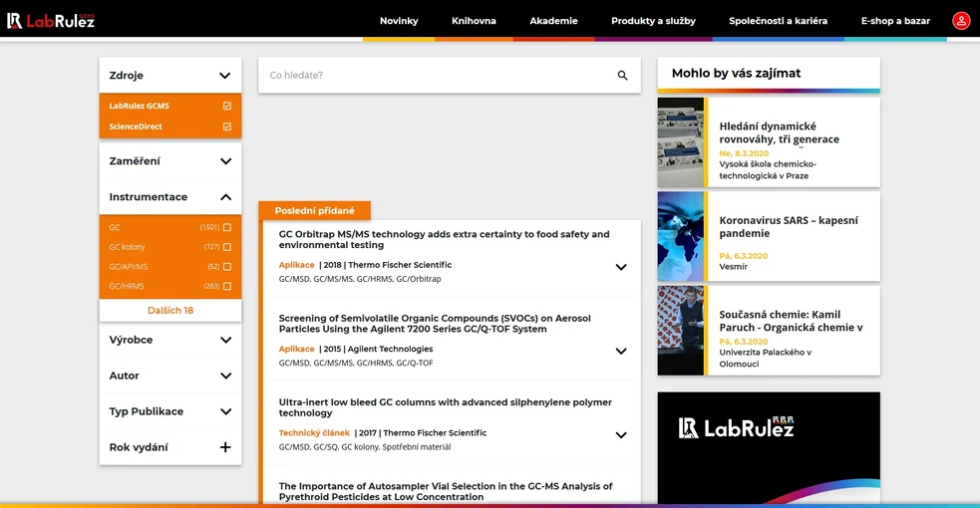Expand the Semivolatile Organic Compounds article chevron
The image size is (980, 508).
coord(621,351)
